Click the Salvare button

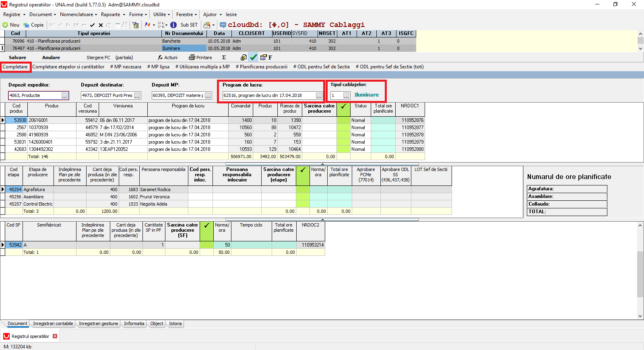(x=17, y=58)
